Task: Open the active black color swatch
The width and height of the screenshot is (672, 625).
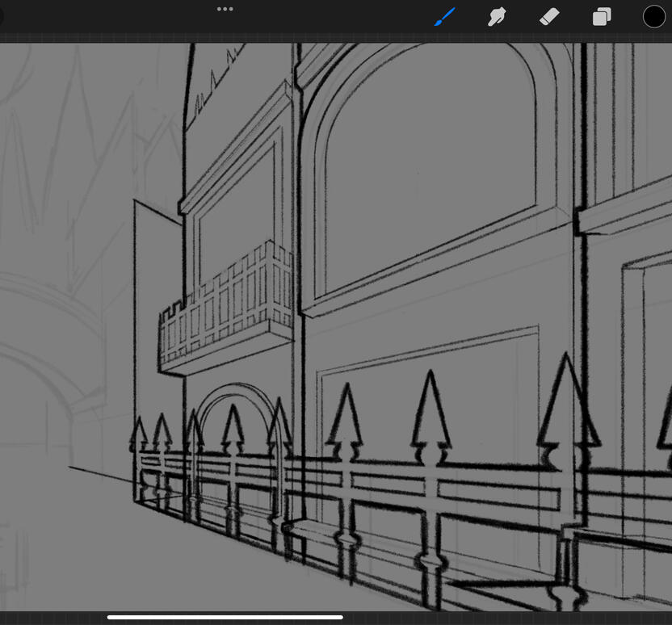Action: [x=653, y=16]
